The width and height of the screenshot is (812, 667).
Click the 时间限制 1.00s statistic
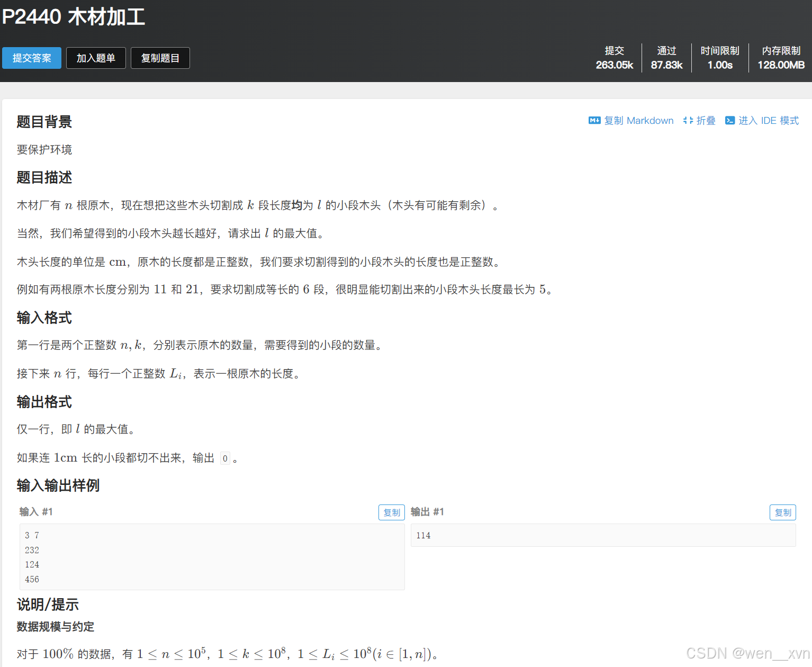pos(720,58)
